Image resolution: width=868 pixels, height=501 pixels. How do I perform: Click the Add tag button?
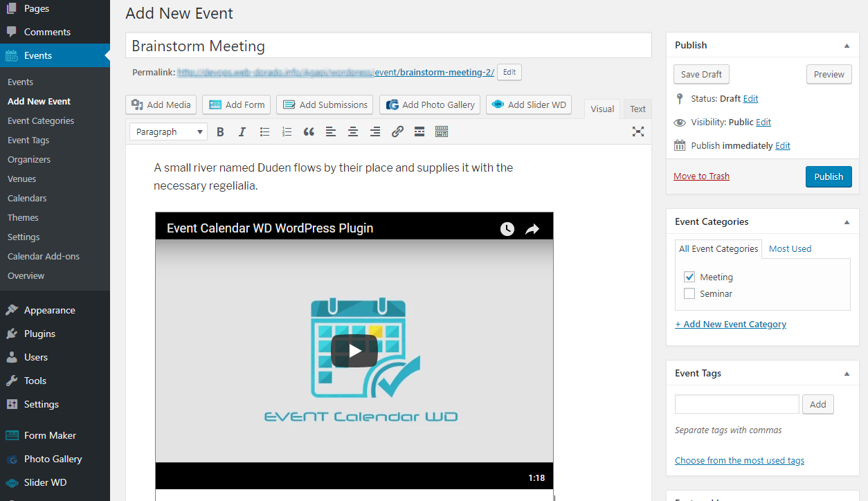point(818,404)
